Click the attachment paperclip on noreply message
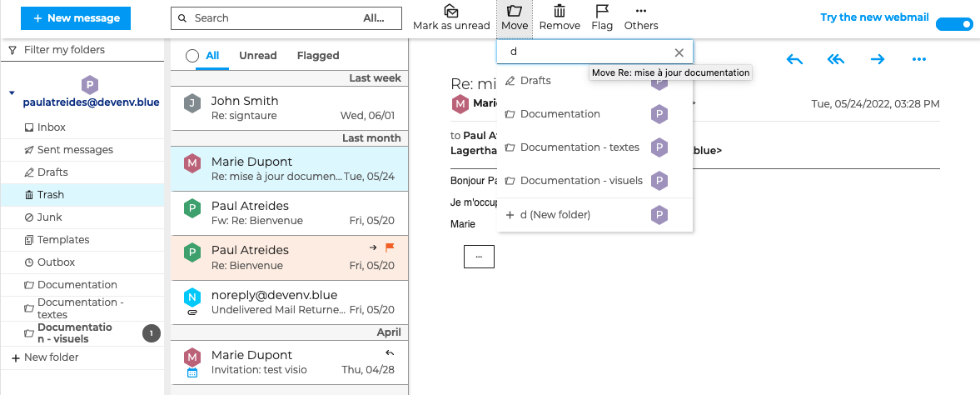Screen dimensions: 980x395 coord(192,311)
